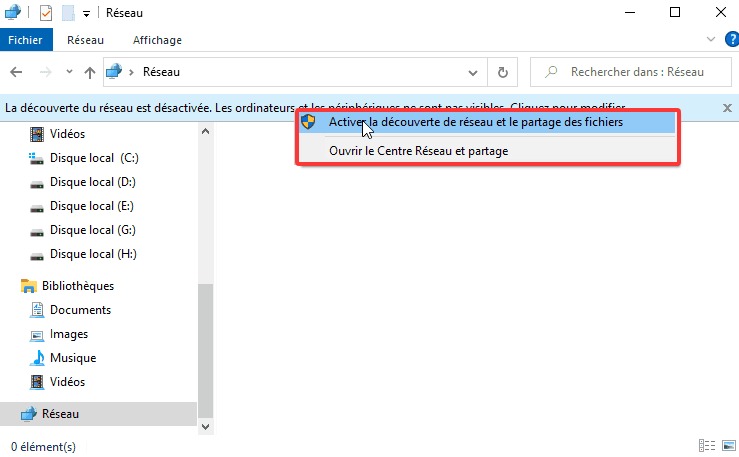Switch to the details view layout icon
The image size is (739, 457).
point(707,445)
